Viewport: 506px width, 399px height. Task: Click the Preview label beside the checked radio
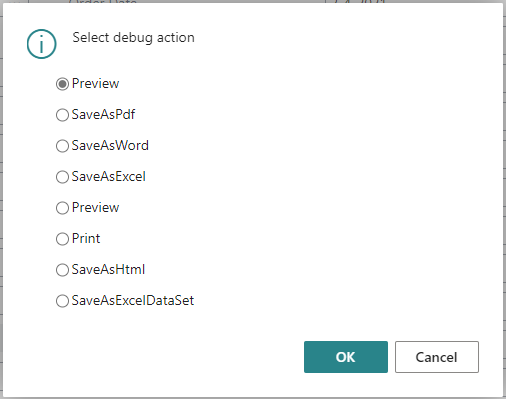click(x=95, y=83)
